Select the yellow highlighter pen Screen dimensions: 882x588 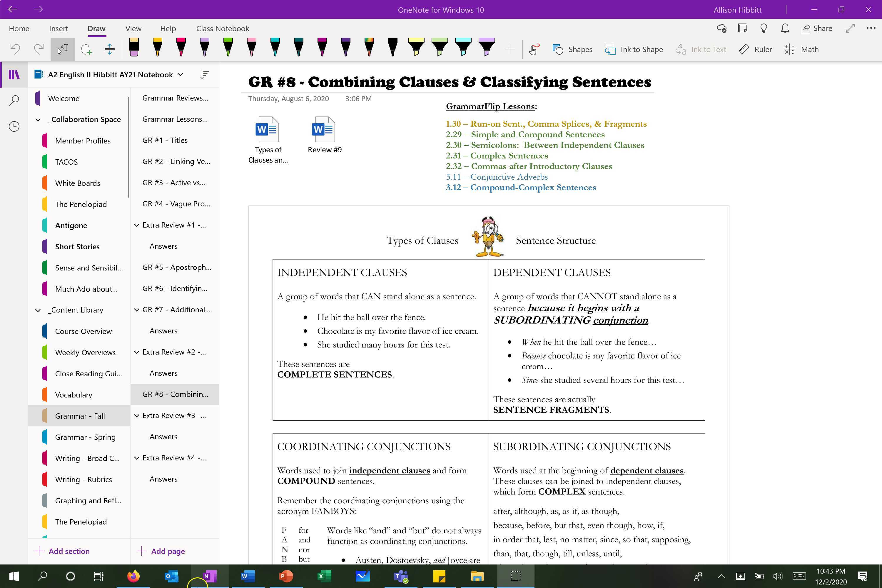(416, 48)
